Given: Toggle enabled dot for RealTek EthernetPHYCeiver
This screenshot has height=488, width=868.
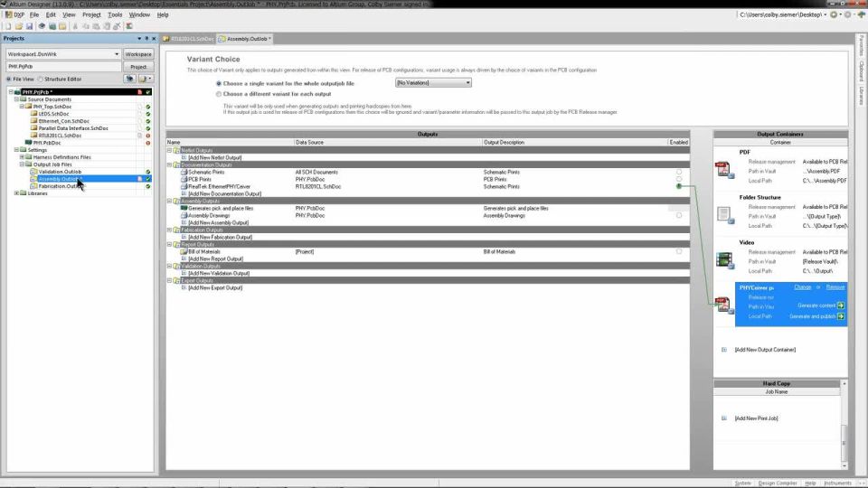Looking at the screenshot, I should pyautogui.click(x=679, y=186).
